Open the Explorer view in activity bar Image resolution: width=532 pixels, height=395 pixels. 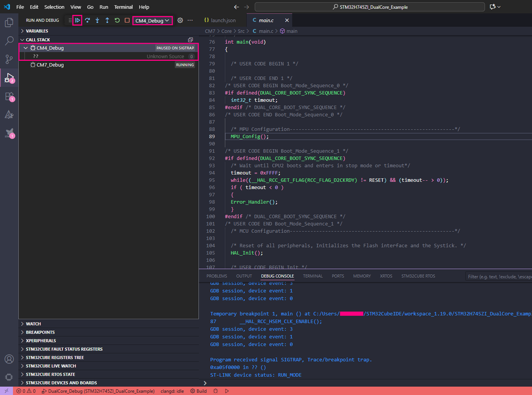(x=9, y=23)
